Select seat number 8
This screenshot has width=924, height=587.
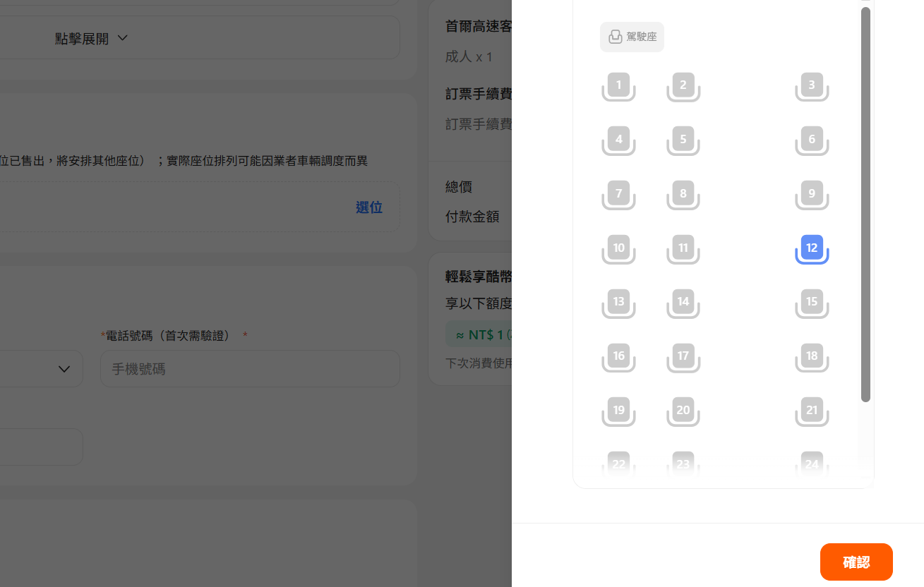tap(683, 195)
